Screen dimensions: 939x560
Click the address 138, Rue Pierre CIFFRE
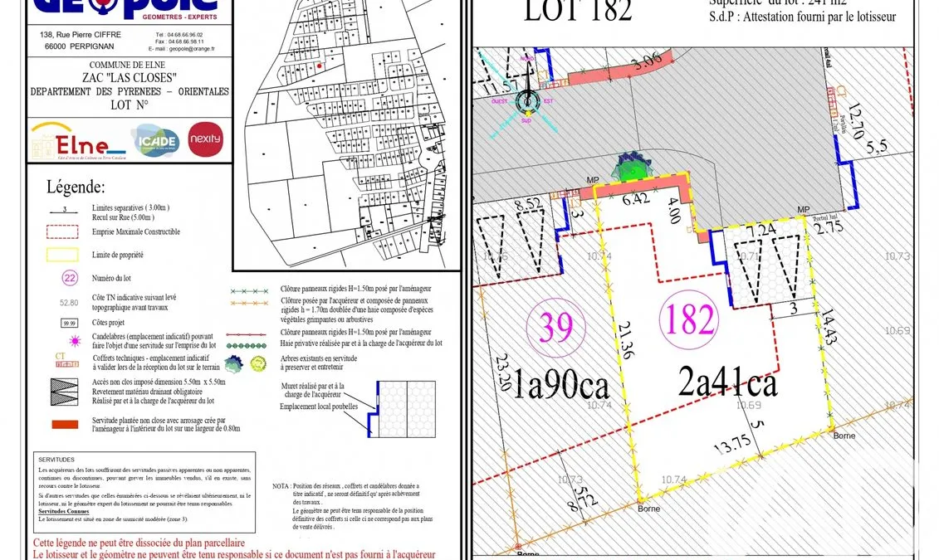coord(81,35)
